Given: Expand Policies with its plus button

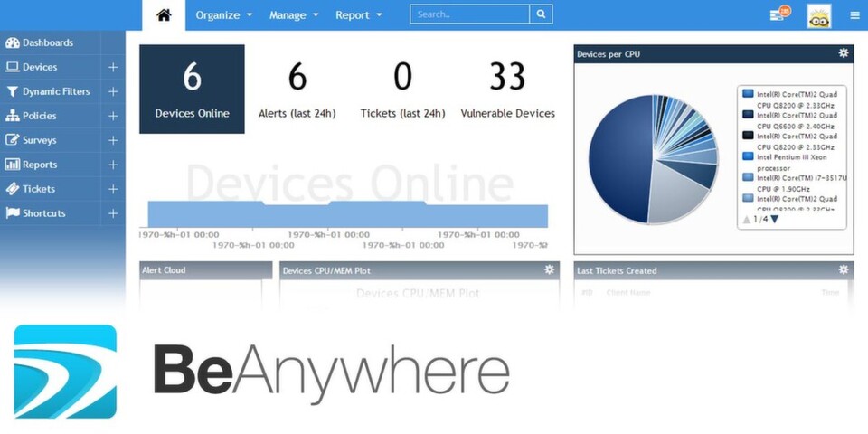Looking at the screenshot, I should 113,116.
